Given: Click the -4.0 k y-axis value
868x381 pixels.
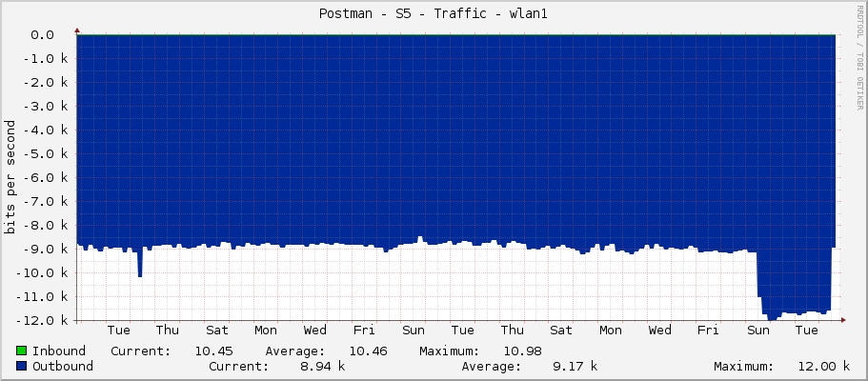Looking at the screenshot, I should [46, 130].
